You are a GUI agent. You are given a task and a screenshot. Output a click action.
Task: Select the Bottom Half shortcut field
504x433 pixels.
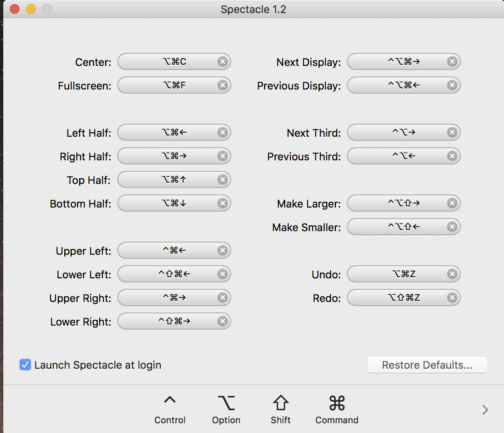click(x=171, y=203)
